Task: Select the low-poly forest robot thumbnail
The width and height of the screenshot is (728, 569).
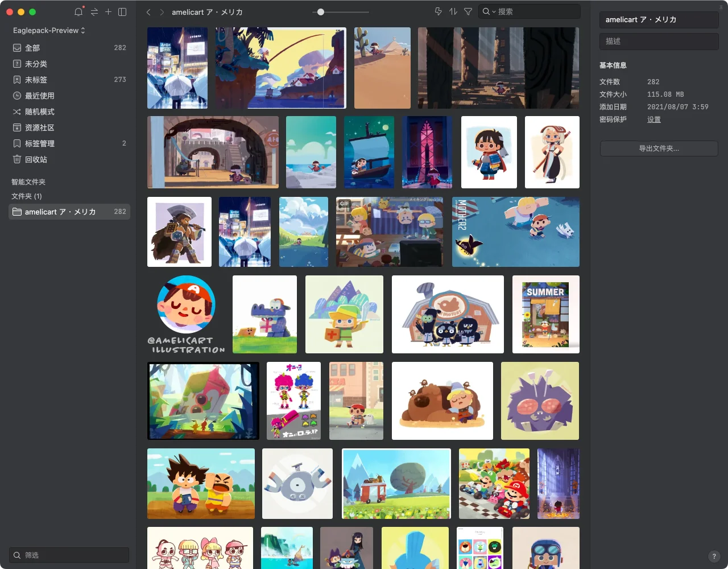Action: tap(203, 401)
